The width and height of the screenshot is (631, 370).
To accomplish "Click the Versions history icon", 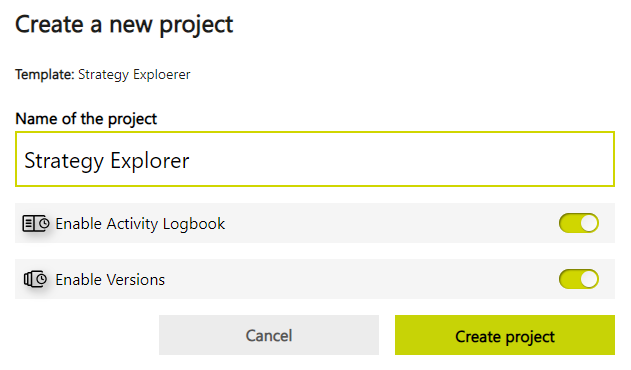I will pyautogui.click(x=35, y=279).
